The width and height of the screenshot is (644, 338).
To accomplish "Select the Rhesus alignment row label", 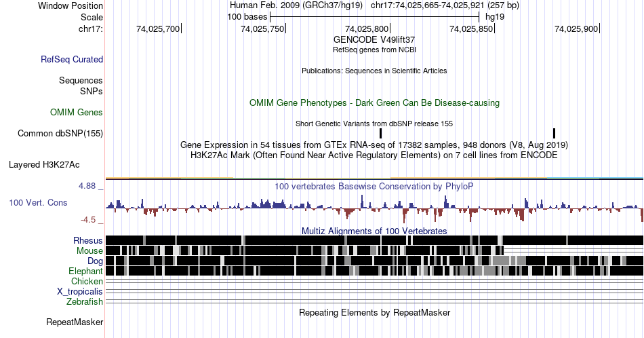I will (88, 240).
